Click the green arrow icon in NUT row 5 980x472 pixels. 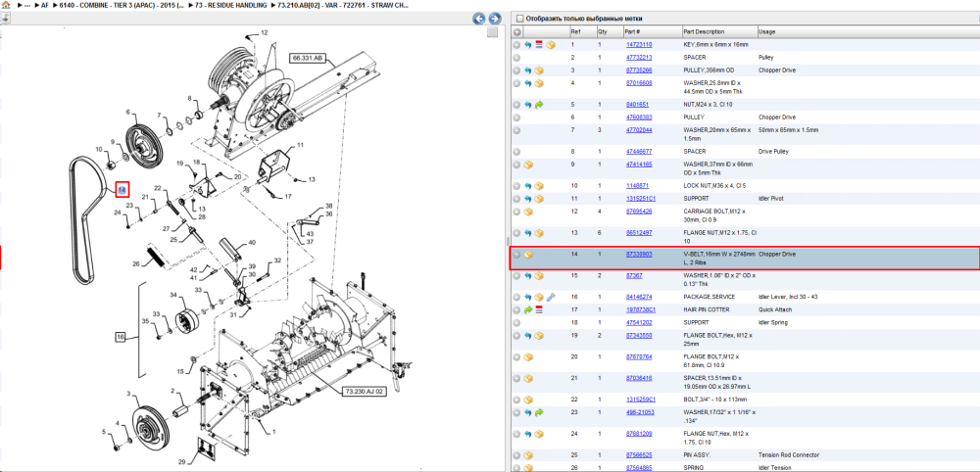click(539, 105)
